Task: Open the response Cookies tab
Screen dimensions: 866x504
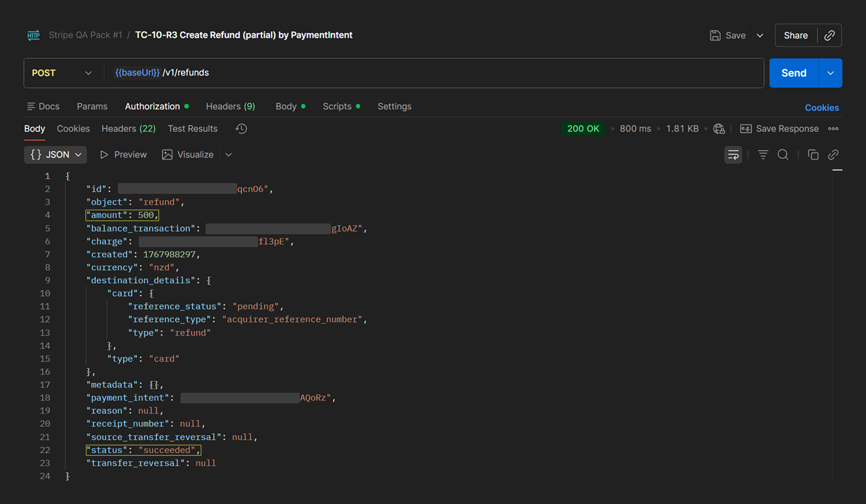Action: [73, 128]
